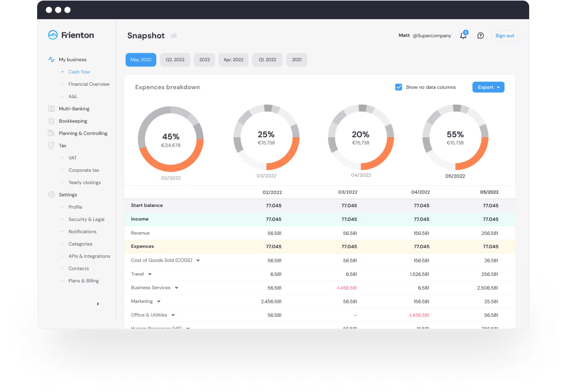
Task: Uncheck Show no data columns checkbox
Action: pyautogui.click(x=399, y=87)
